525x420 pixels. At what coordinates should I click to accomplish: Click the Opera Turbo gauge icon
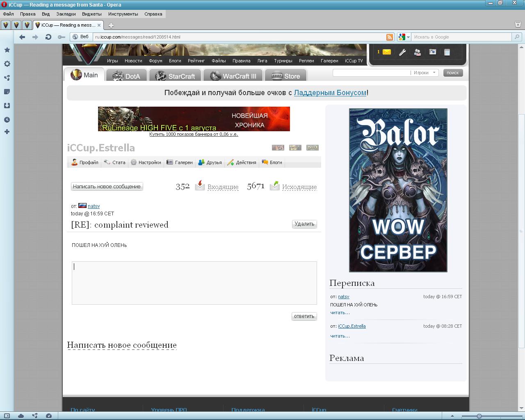click(x=49, y=416)
